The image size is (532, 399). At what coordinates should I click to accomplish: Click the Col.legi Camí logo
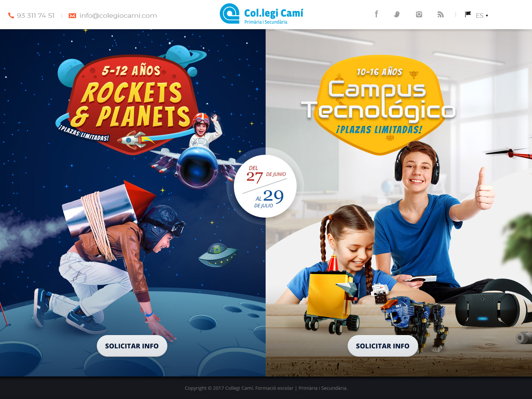pyautogui.click(x=261, y=14)
